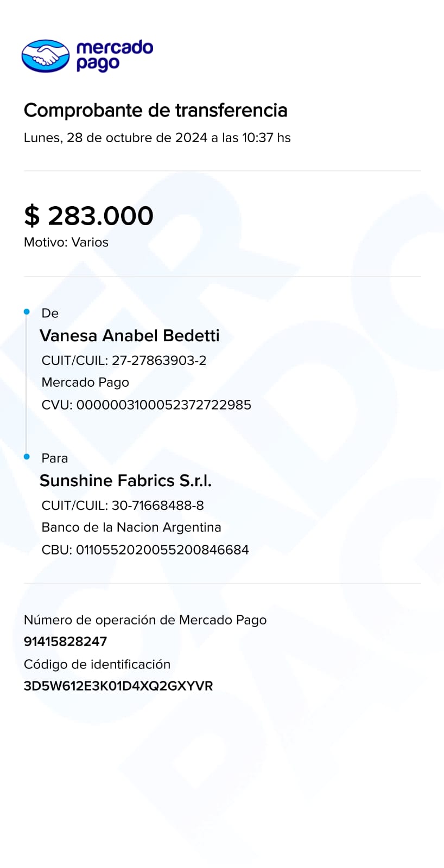The height and width of the screenshot is (868, 444).
Task: Click the transfer date and time line
Action: tap(157, 138)
